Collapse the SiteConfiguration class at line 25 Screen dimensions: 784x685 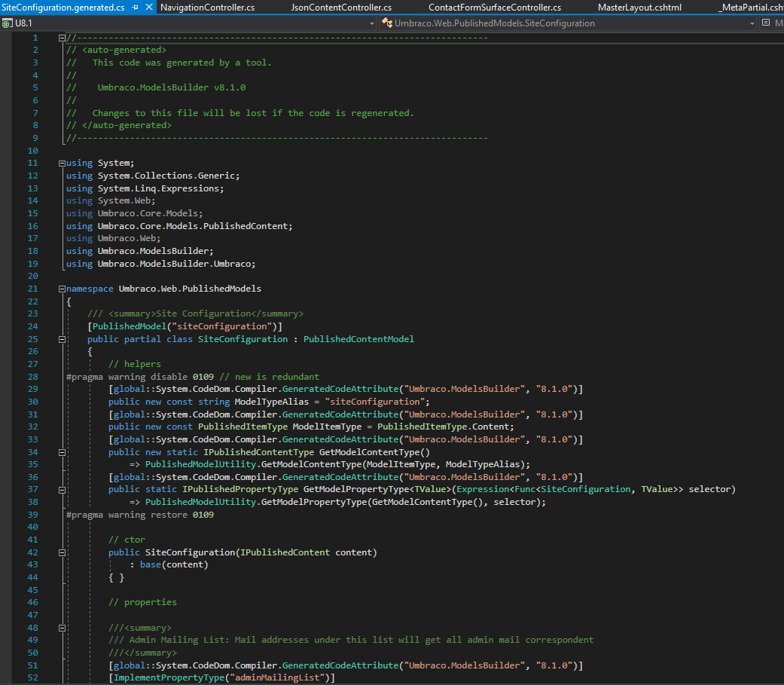point(62,339)
